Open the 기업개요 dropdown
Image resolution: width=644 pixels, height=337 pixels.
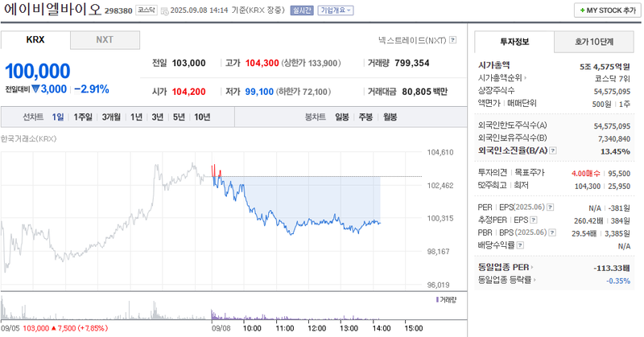coord(336,10)
